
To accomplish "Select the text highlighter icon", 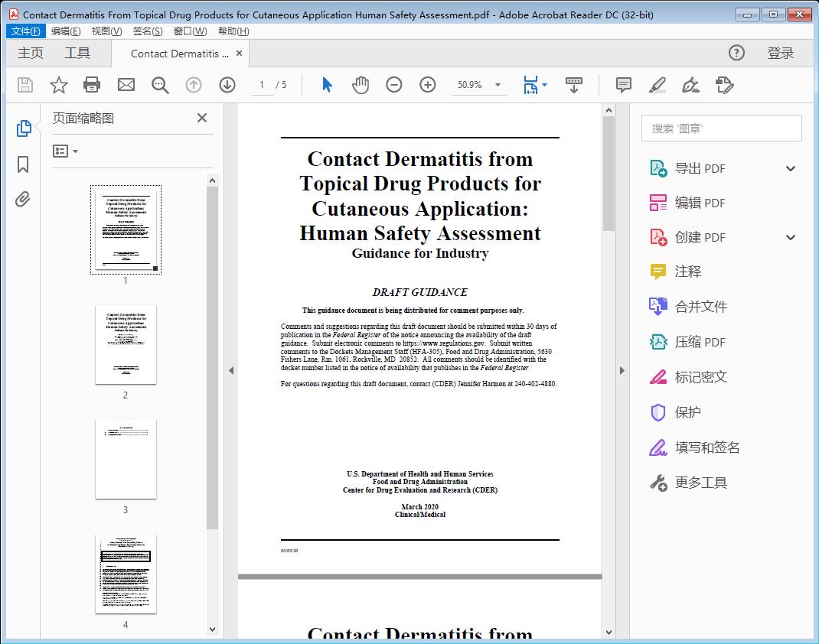I will pyautogui.click(x=657, y=85).
